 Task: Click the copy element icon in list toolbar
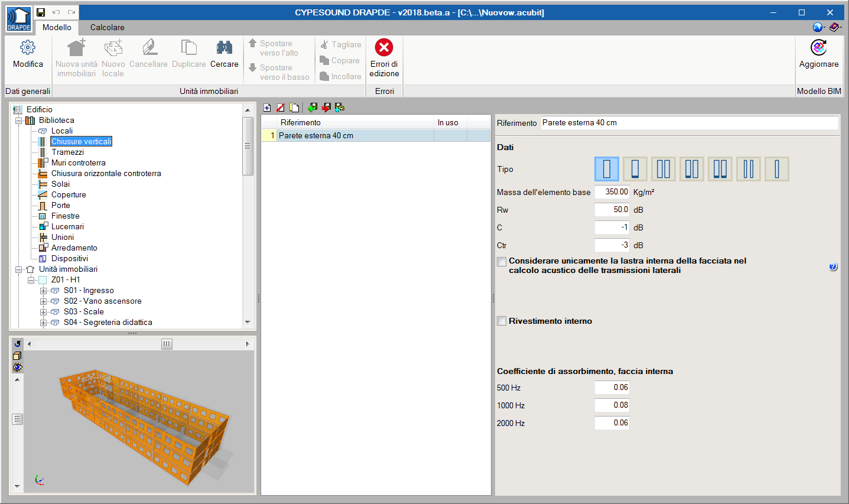coord(294,108)
